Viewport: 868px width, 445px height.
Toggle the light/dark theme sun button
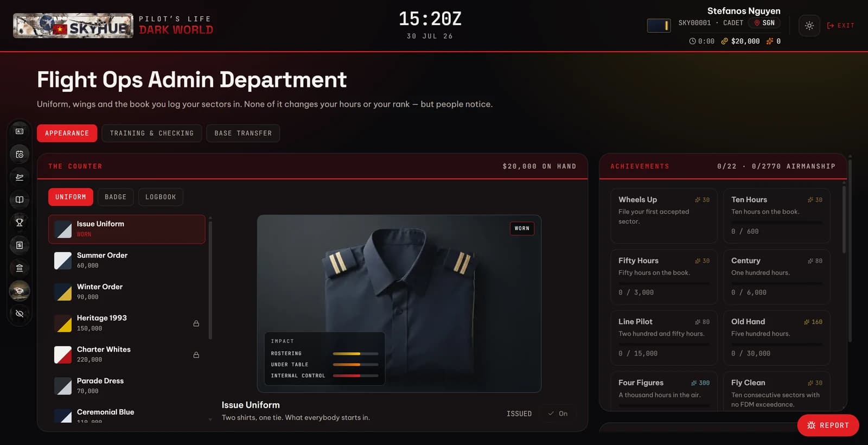(809, 26)
